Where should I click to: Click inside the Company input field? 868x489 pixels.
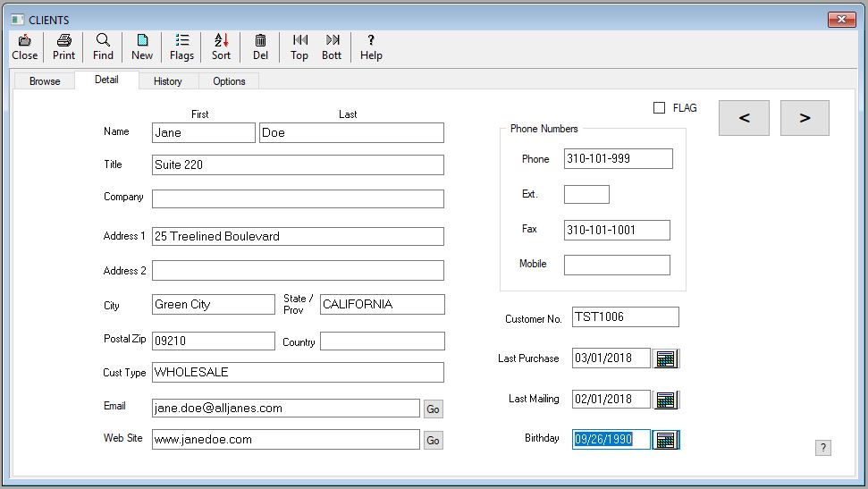[298, 198]
